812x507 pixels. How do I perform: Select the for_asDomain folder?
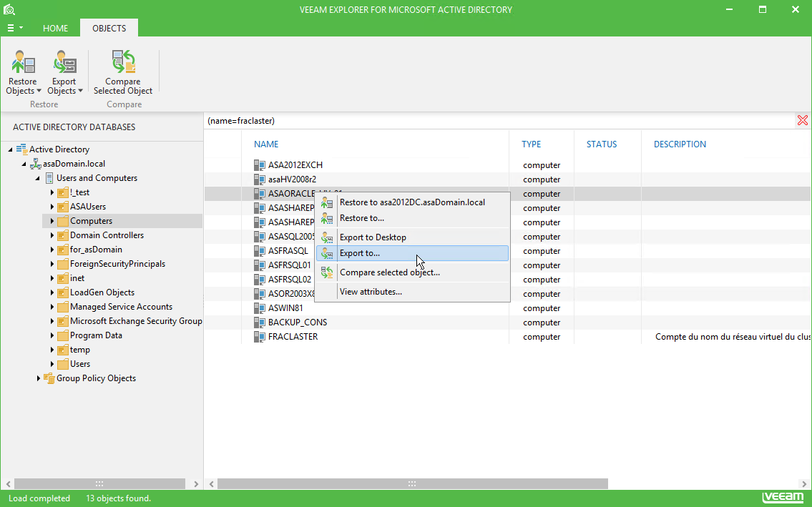96,250
